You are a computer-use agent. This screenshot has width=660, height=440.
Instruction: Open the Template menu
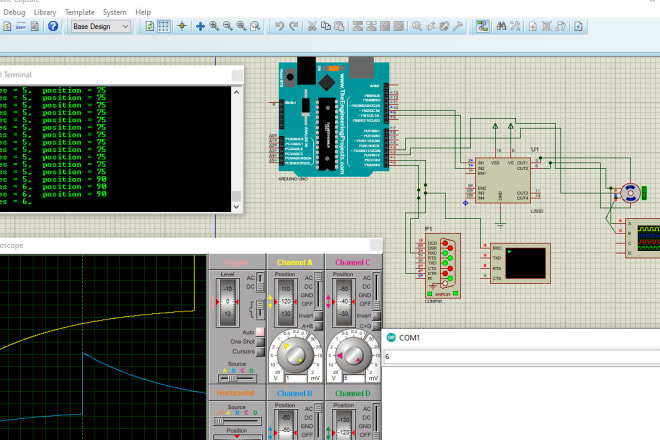pos(80,12)
